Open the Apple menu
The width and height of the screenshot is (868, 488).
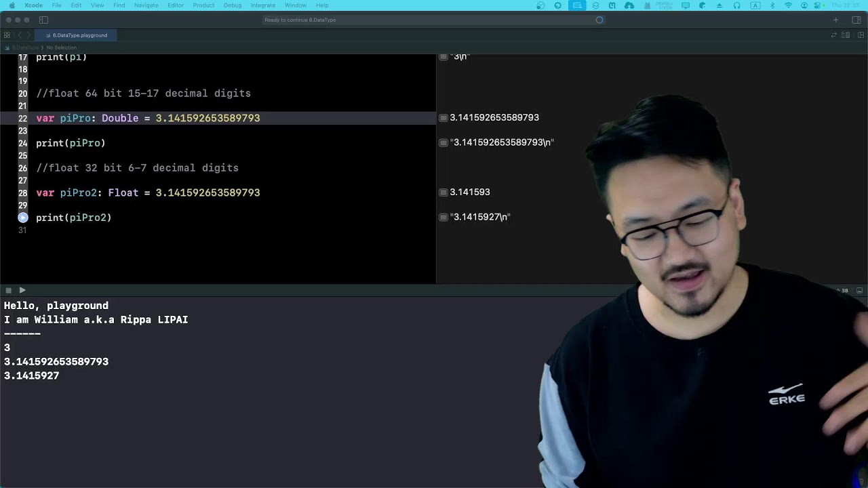click(x=12, y=5)
